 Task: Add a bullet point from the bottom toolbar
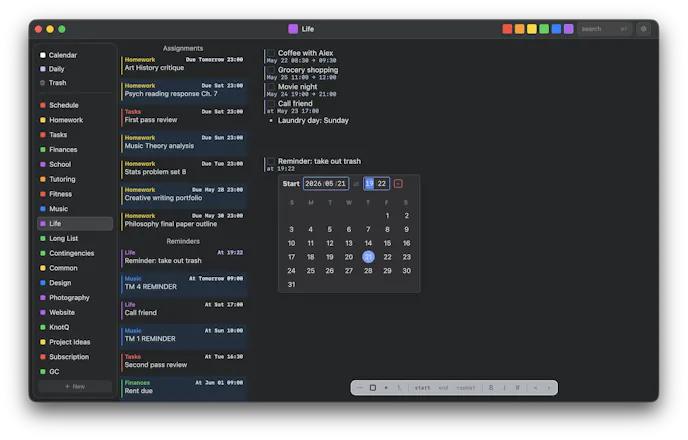pyautogui.click(x=386, y=388)
